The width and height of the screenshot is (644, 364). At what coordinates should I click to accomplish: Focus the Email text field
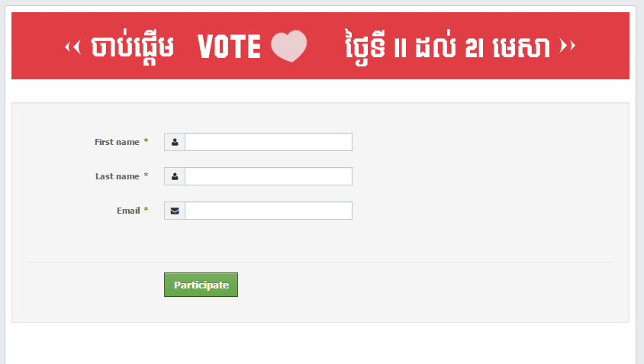269,211
